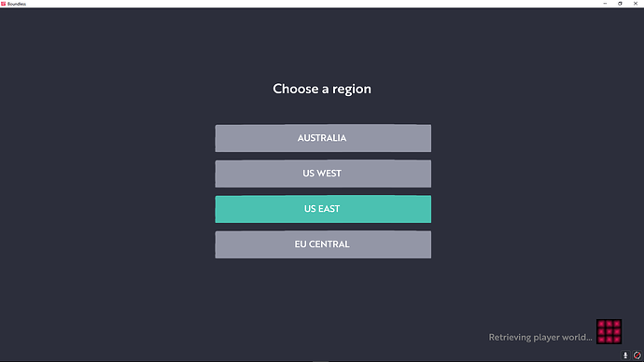Click the pink loading grid indicator
Screen dimensions: 644x362
pyautogui.click(x=609, y=331)
